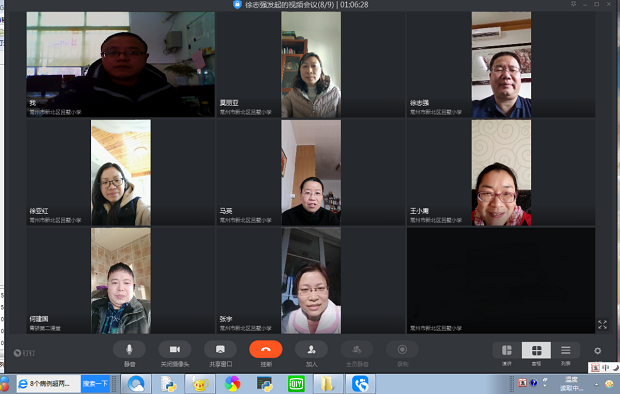Select my own video tile (我)

[x=121, y=64]
